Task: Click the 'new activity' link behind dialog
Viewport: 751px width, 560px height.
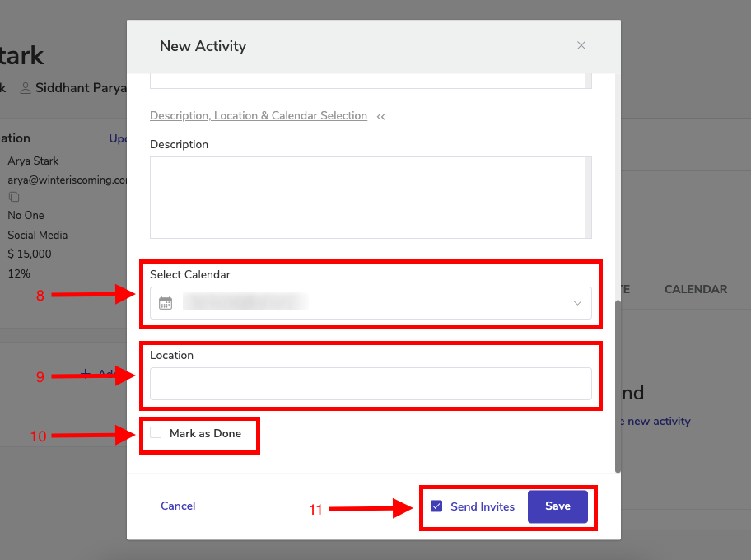Action: 658,422
